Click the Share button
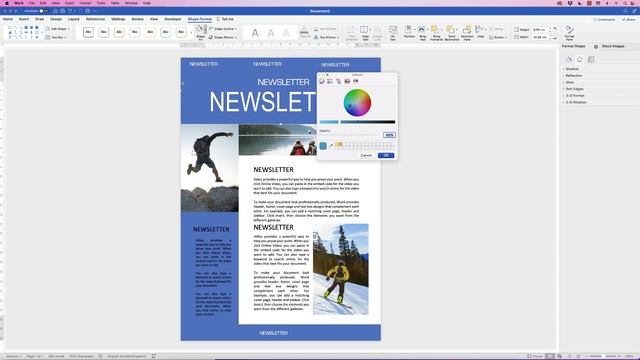Image resolution: width=640 pixels, height=360 pixels. point(629,20)
